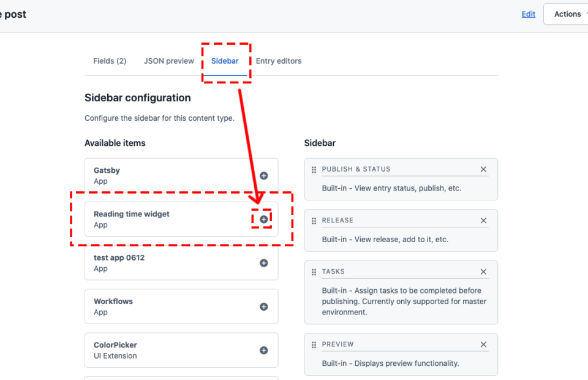Select the Sidebar tab

[225, 61]
